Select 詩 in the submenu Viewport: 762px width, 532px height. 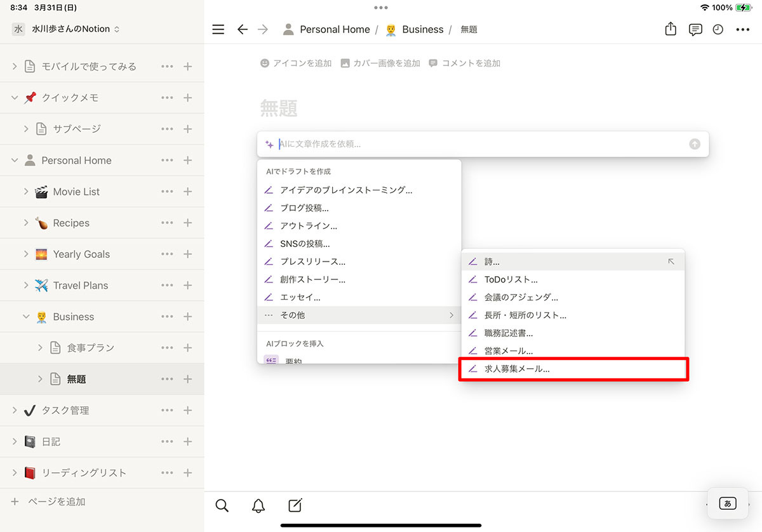[x=573, y=262]
